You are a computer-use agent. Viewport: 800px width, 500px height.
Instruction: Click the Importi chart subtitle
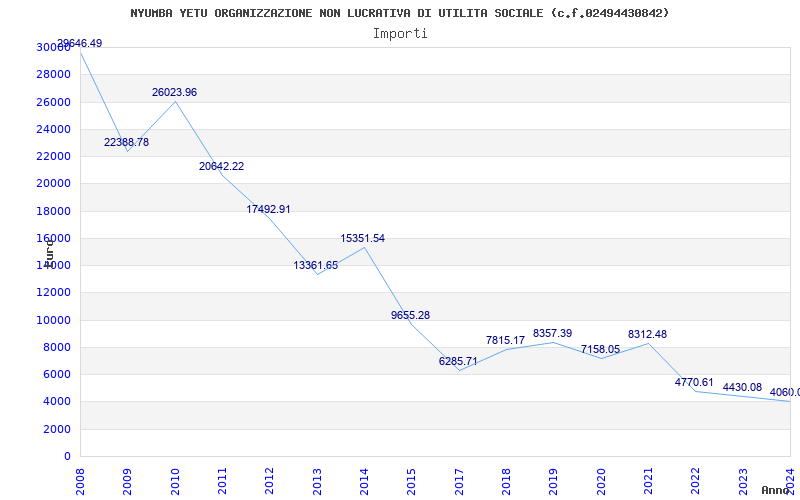pyautogui.click(x=400, y=34)
